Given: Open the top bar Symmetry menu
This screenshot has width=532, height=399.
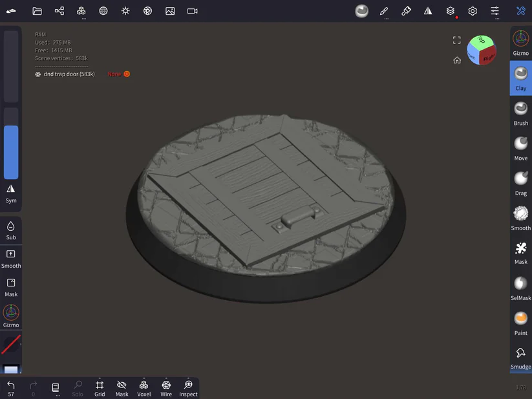Looking at the screenshot, I should point(428,11).
